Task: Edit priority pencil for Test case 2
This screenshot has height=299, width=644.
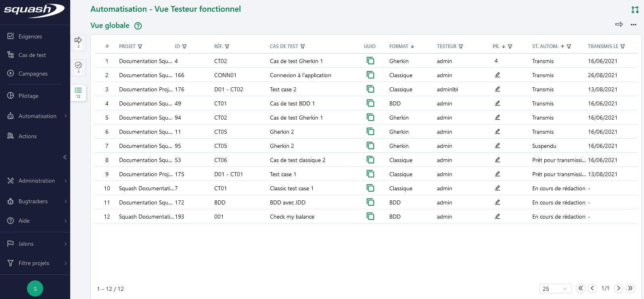Action: click(x=497, y=89)
